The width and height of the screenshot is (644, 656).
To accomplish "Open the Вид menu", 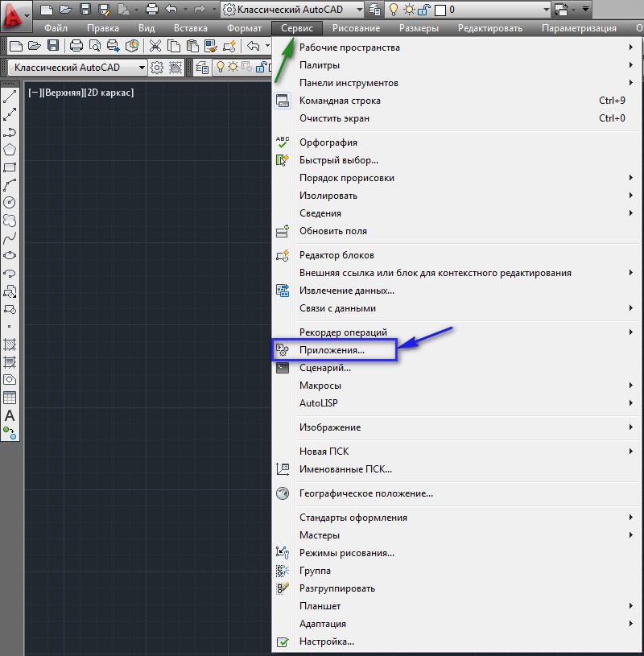I will click(147, 28).
